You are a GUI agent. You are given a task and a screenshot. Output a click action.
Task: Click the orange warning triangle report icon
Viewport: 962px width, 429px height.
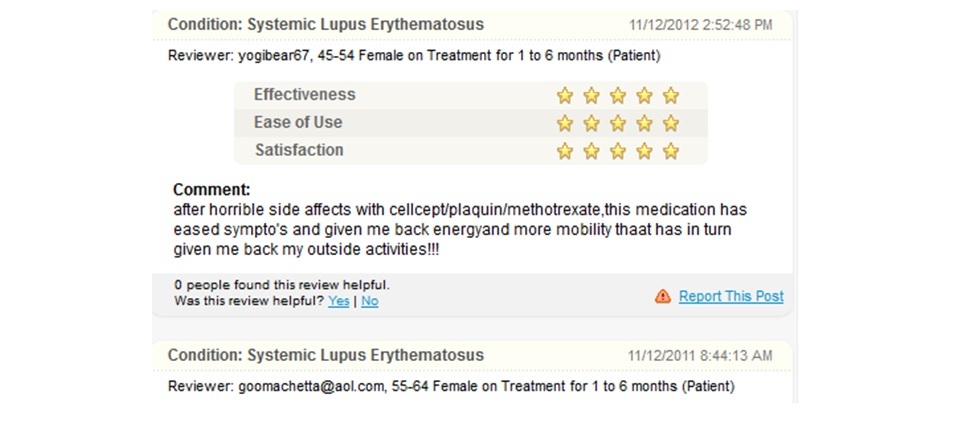[x=663, y=296]
